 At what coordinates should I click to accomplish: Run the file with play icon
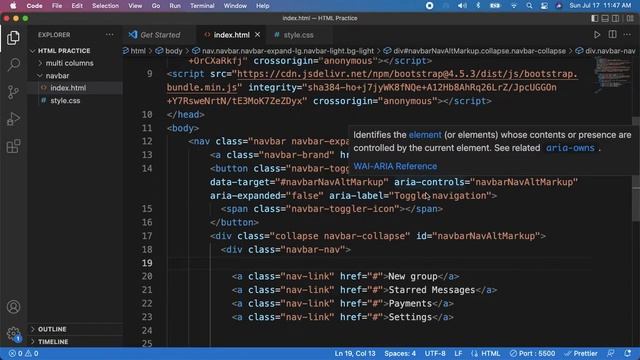597,35
